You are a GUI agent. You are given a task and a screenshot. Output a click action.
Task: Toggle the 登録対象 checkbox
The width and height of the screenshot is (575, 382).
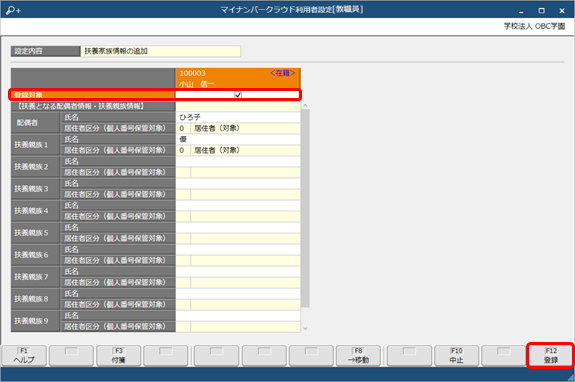tap(238, 95)
